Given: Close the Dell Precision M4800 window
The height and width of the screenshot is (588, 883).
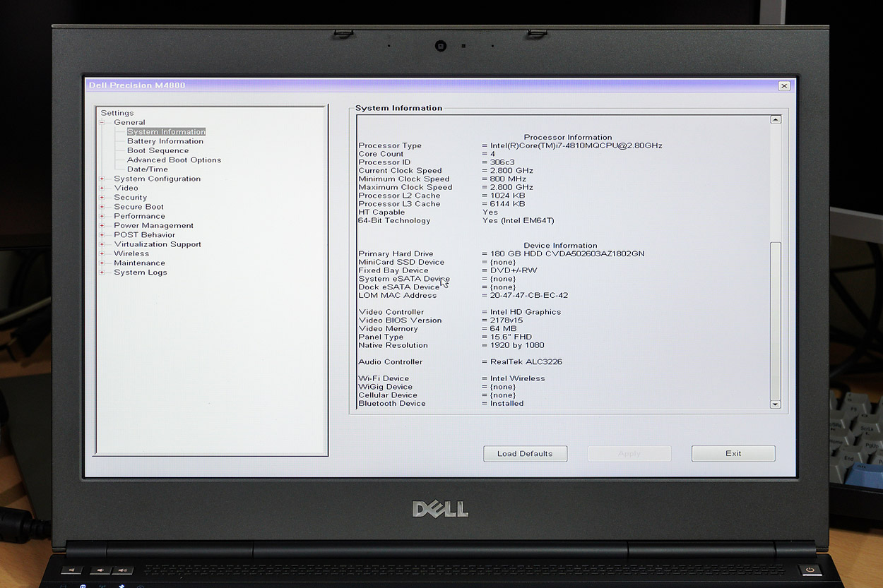Looking at the screenshot, I should (x=784, y=85).
